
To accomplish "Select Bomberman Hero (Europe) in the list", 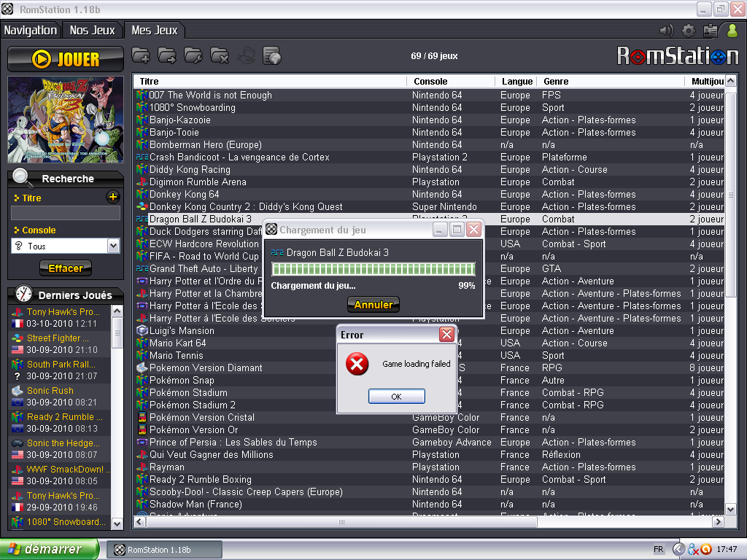I will pos(429,145).
